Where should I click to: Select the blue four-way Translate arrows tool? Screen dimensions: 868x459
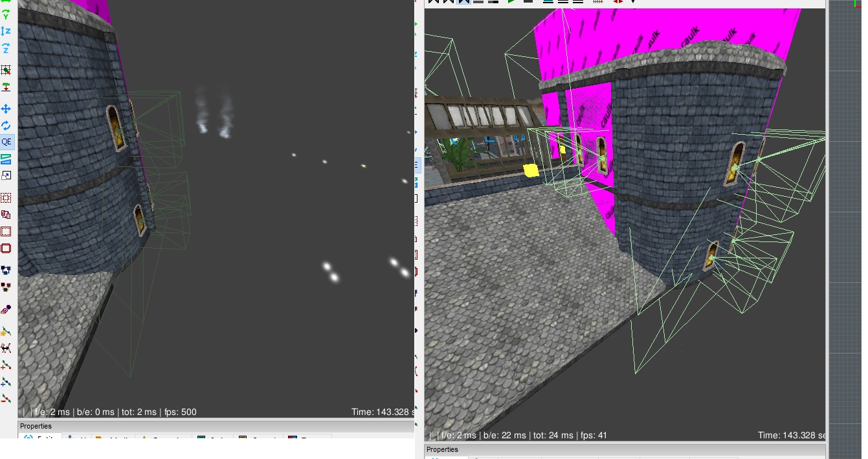[6, 109]
